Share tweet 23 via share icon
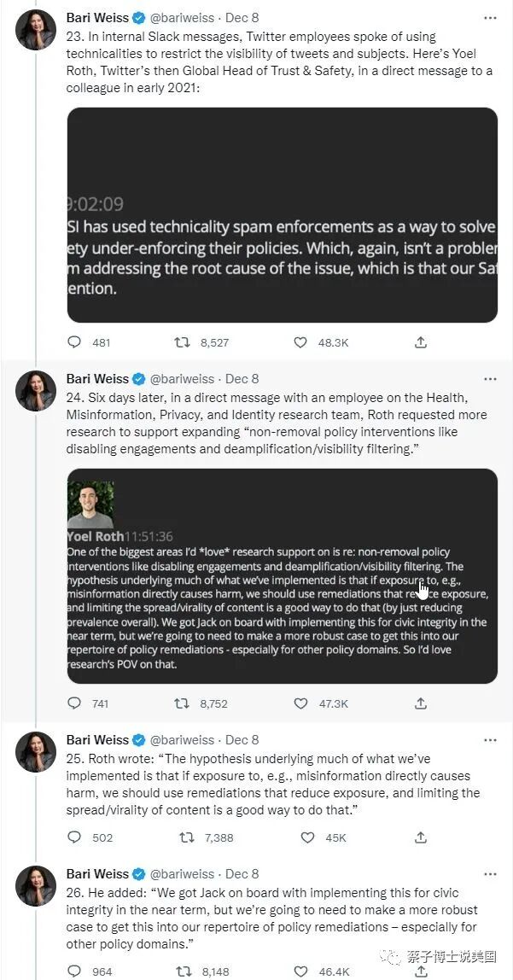 click(x=420, y=342)
